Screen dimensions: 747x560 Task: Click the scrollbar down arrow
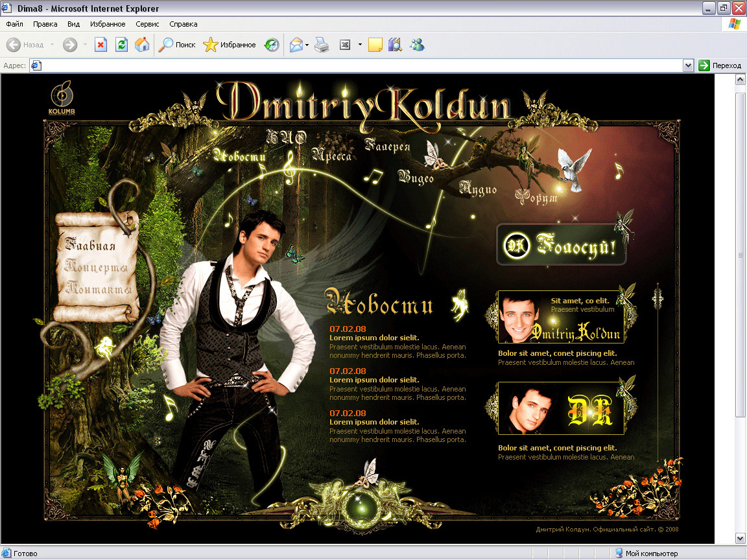[x=740, y=539]
